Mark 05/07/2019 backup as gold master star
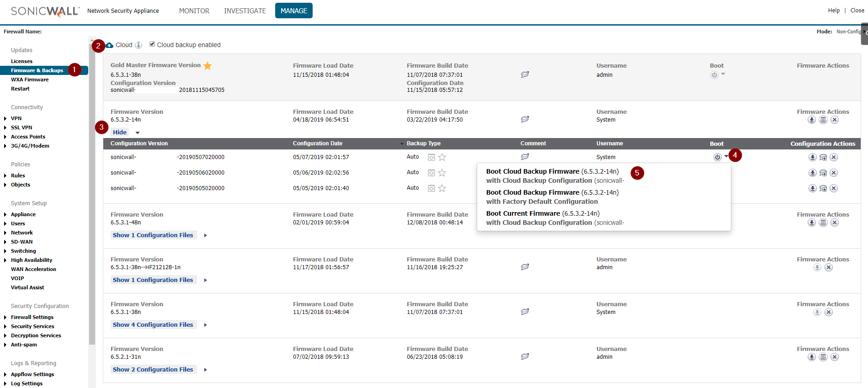Screen dimensions: 868x388 (x=442, y=157)
